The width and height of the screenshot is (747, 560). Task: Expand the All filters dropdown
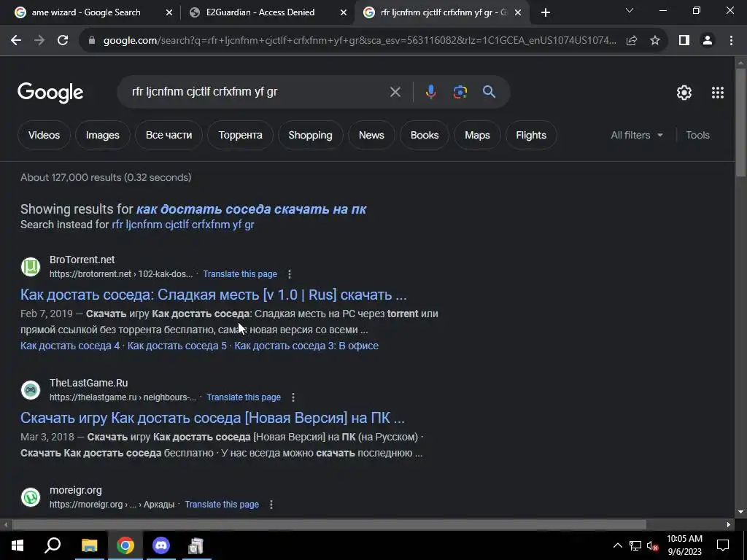(x=637, y=135)
